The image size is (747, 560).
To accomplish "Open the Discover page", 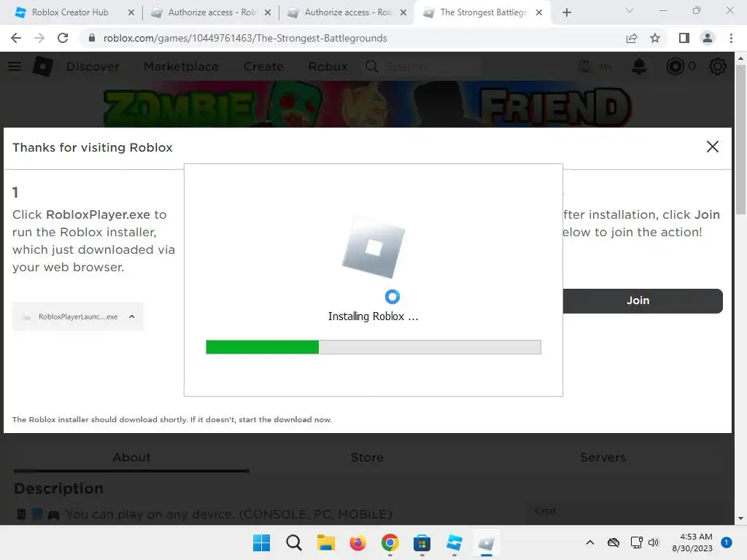I will click(x=93, y=66).
